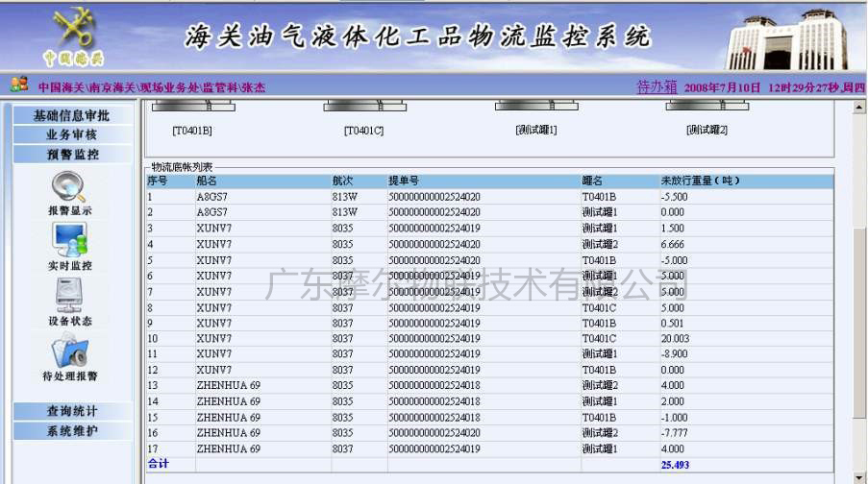Click tank name T0401B in row 12
This screenshot has height=484, width=868.
tap(599, 370)
